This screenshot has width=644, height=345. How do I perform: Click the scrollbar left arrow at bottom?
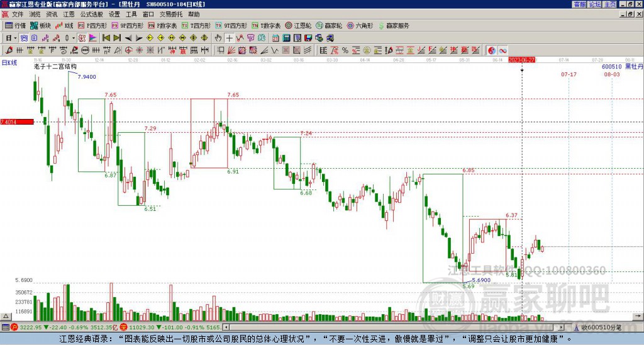pyautogui.click(x=226, y=327)
